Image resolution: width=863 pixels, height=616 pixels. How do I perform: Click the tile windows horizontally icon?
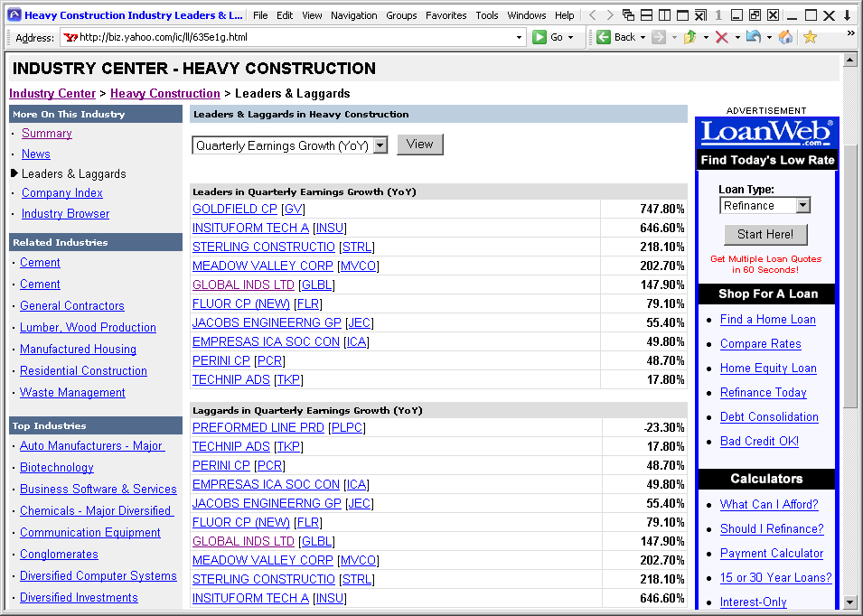tap(646, 14)
